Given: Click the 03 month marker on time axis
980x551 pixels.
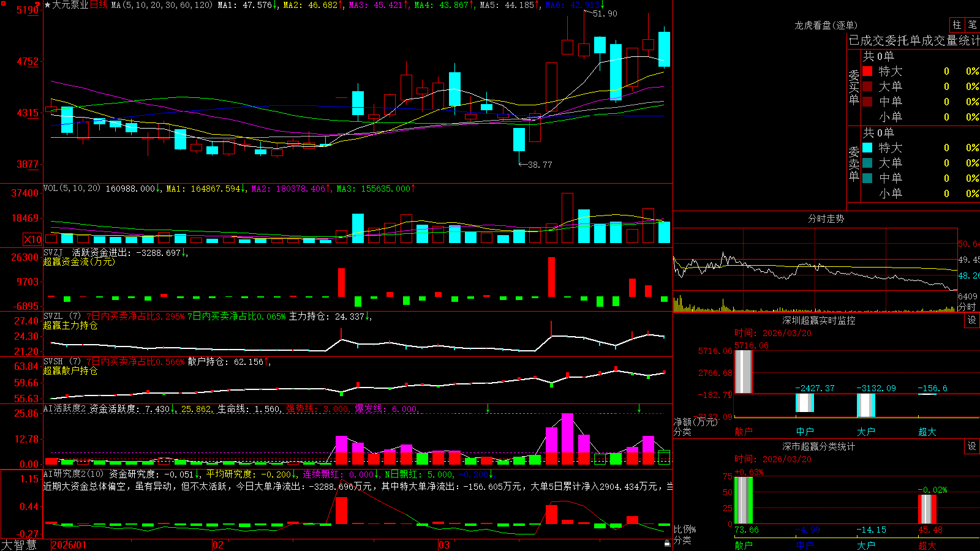Looking at the screenshot, I should click(444, 545).
